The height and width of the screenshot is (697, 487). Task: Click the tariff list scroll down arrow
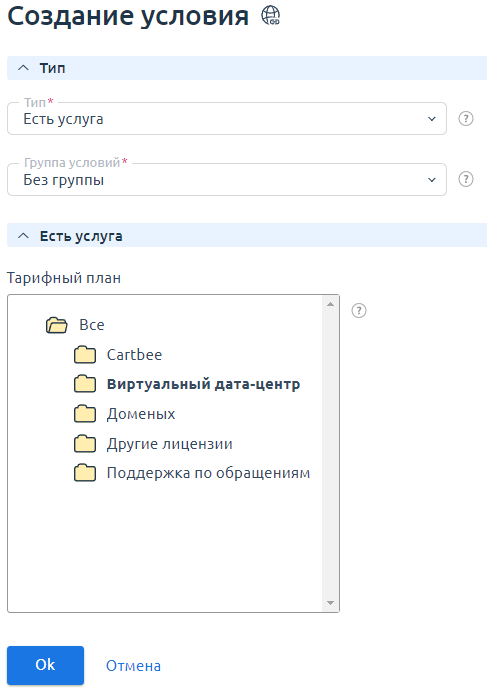pyautogui.click(x=330, y=603)
